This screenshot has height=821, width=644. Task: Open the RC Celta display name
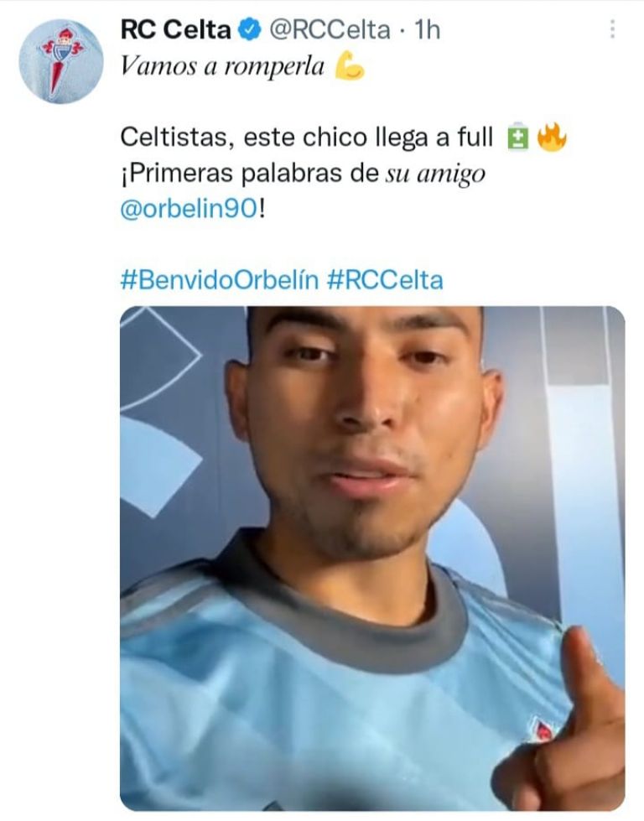point(175,29)
